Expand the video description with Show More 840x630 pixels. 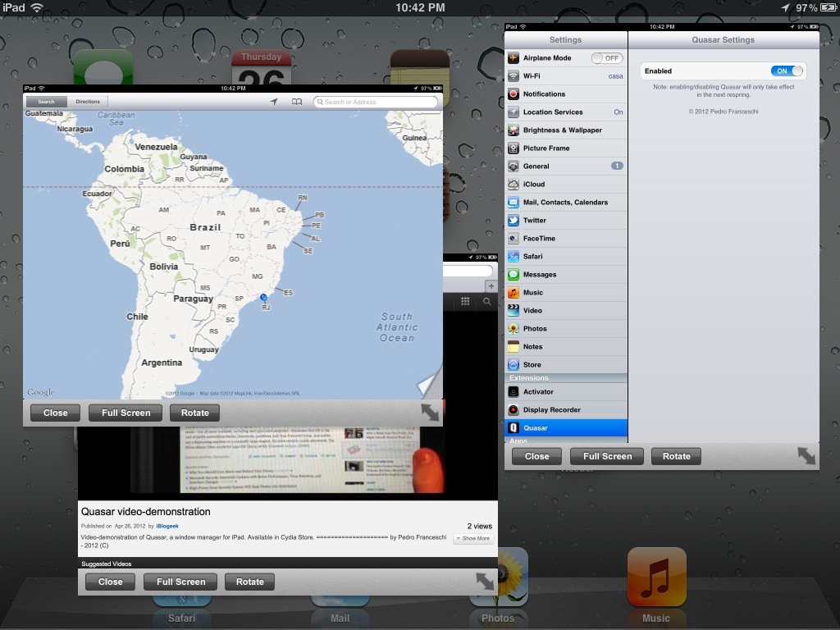tap(473, 538)
